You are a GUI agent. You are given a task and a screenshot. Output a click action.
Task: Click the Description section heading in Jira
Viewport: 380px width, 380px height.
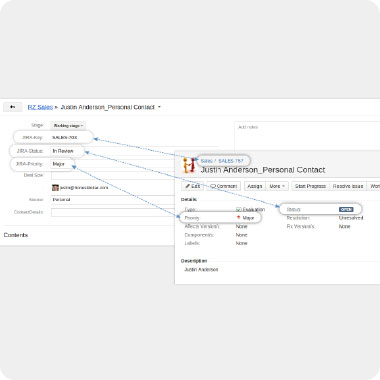(194, 261)
